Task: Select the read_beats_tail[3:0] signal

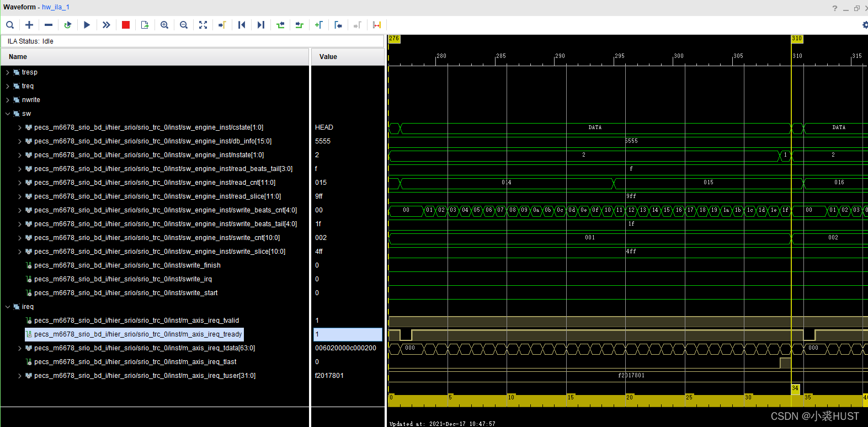Action: tap(163, 169)
